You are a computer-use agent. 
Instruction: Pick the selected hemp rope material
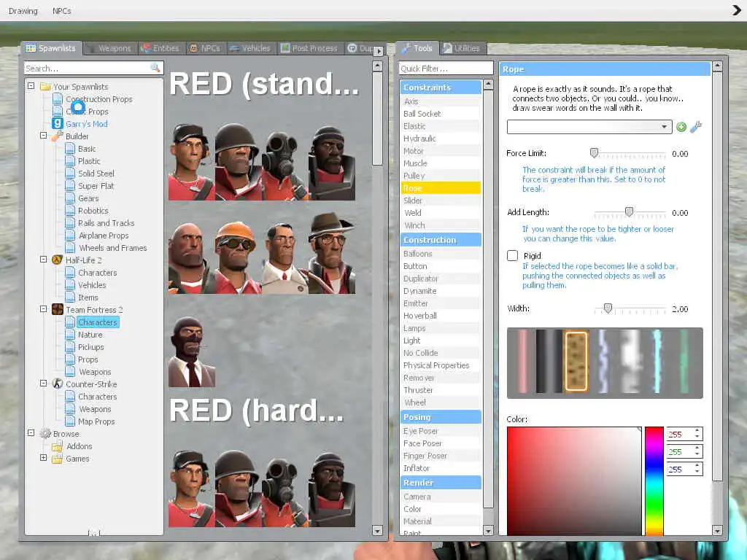pos(576,362)
